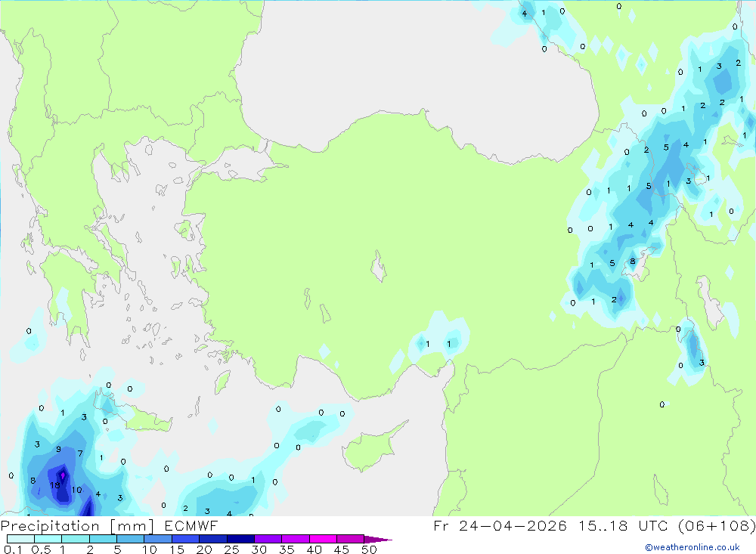
Task: Click legend label '45'
Action: [342, 549]
